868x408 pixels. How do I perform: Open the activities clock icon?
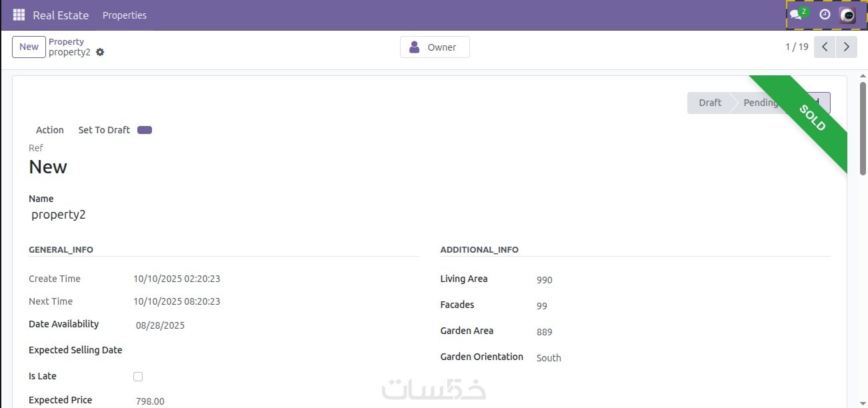tap(825, 14)
